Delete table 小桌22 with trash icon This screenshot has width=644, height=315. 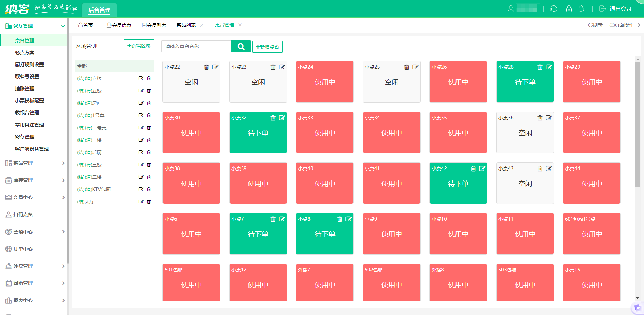pyautogui.click(x=206, y=67)
